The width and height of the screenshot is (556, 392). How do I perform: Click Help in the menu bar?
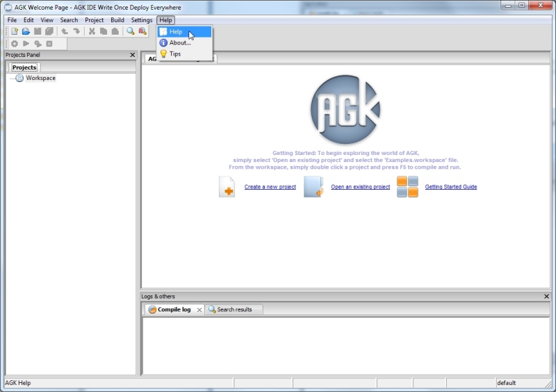[x=165, y=20]
